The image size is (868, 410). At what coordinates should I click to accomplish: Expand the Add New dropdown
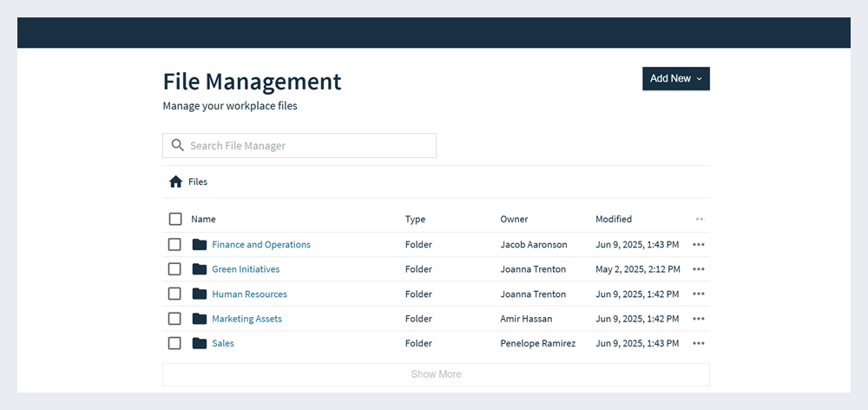tap(675, 78)
